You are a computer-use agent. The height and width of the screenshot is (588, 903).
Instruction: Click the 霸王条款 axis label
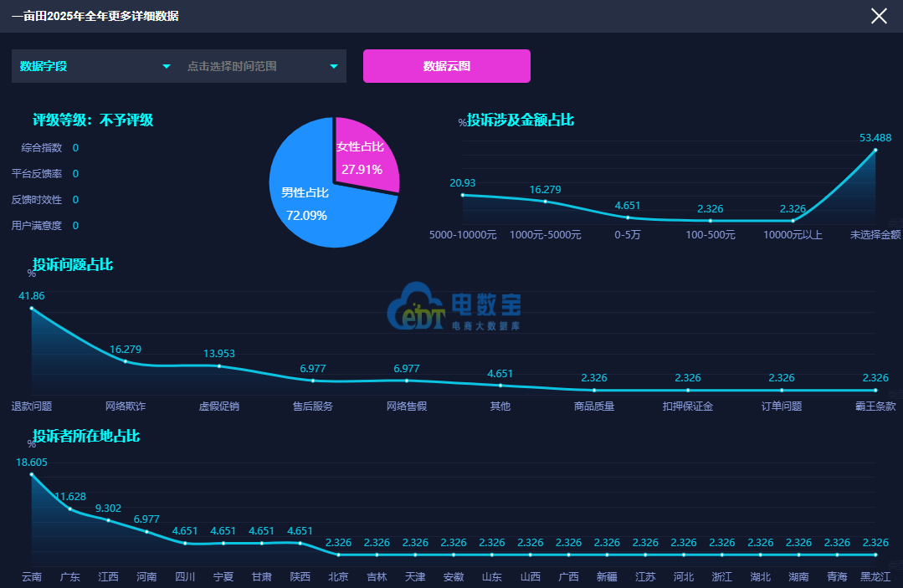(875, 406)
